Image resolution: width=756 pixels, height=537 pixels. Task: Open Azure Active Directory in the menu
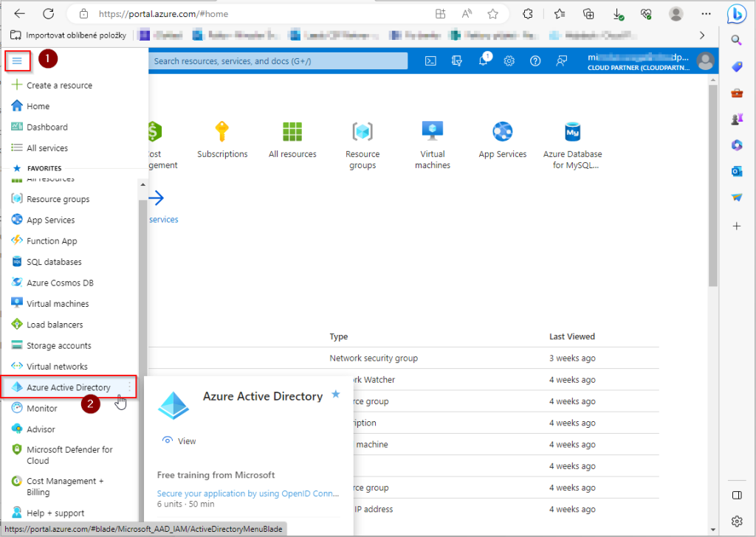click(x=70, y=387)
